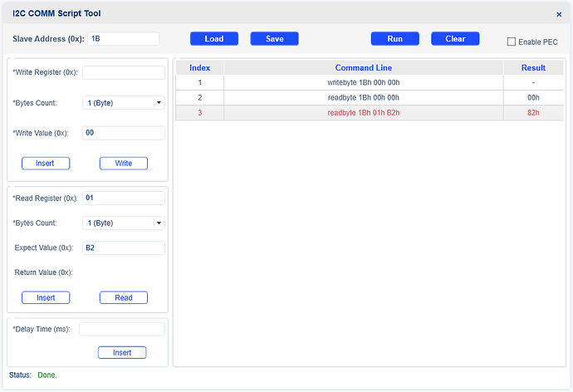Click the Delay Time input field
Screen dimensions: 573x392
pos(121,329)
